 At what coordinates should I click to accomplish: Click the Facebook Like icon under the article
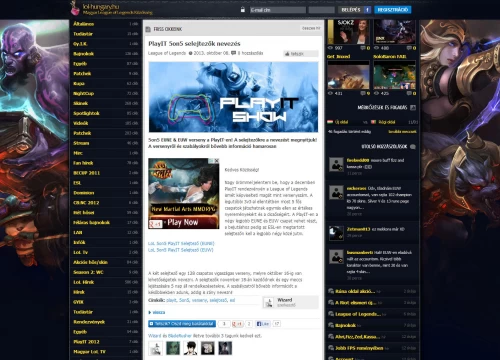263,324
